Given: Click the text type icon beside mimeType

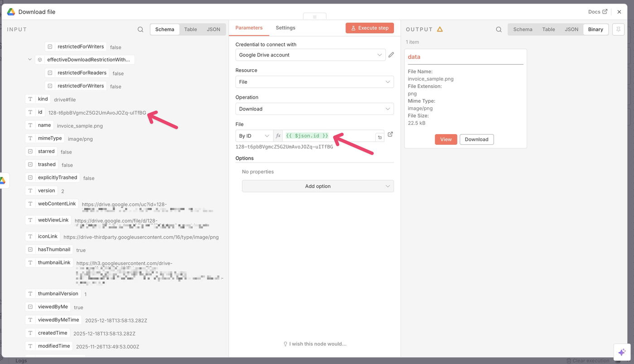Looking at the screenshot, I should coord(30,139).
